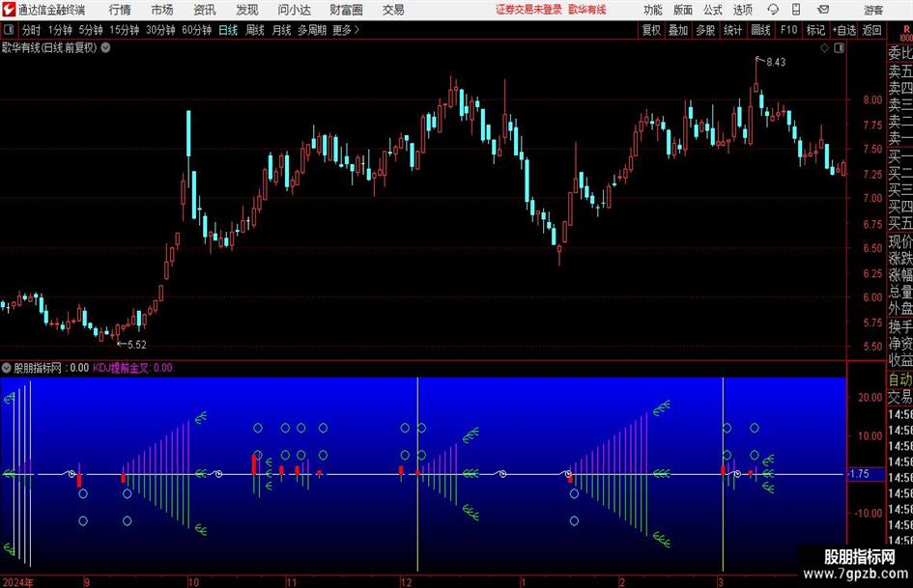This screenshot has height=588, width=913.
Task: Click the 游客 guest account label
Action: pyautogui.click(x=873, y=10)
